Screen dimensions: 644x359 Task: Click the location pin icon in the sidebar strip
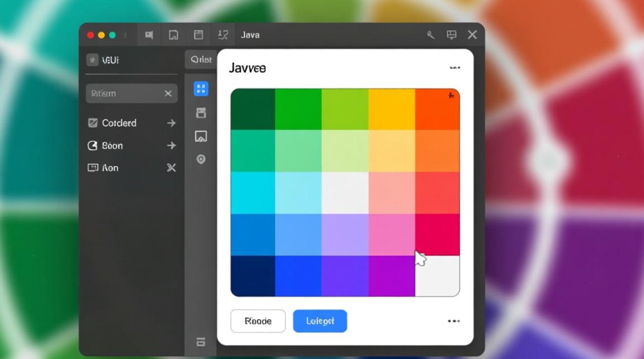point(200,160)
